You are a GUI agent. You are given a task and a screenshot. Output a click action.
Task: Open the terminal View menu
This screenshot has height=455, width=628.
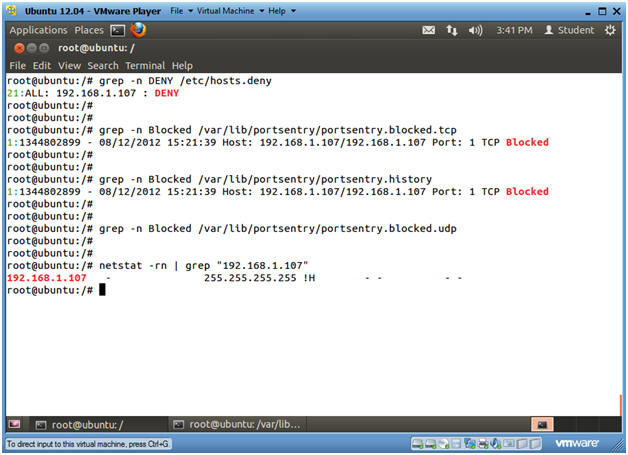(x=69, y=66)
